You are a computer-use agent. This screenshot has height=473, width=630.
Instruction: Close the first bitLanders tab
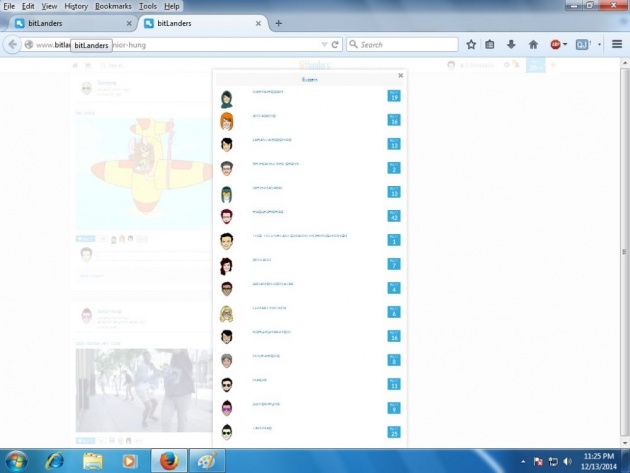click(x=129, y=23)
